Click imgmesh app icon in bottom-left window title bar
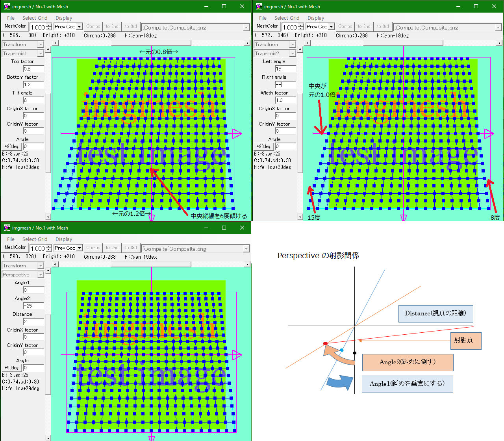504x441 pixels. [x=7, y=228]
